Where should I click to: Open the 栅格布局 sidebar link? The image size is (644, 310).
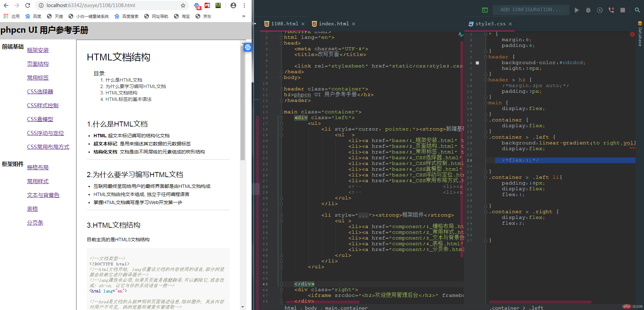(x=38, y=167)
